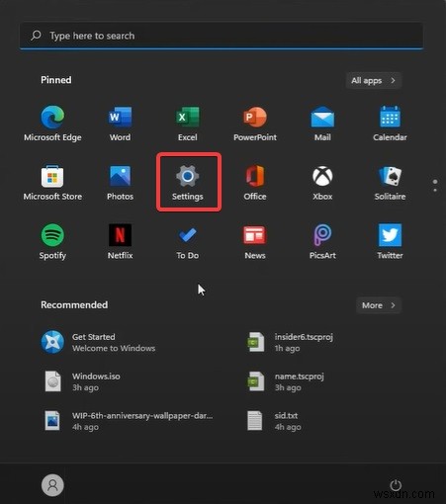Open the sid.txt recent file
Screen dimensions: 446x504
(x=274, y=421)
